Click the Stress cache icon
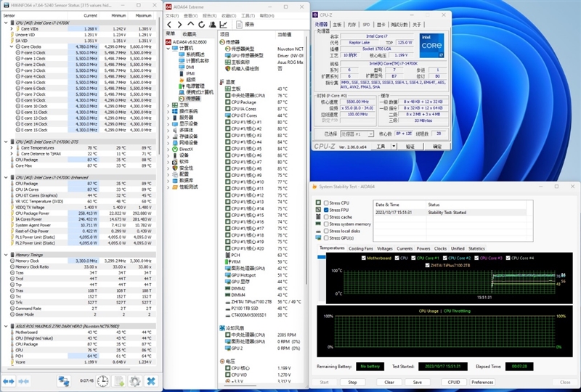581x392 pixels. click(318, 217)
